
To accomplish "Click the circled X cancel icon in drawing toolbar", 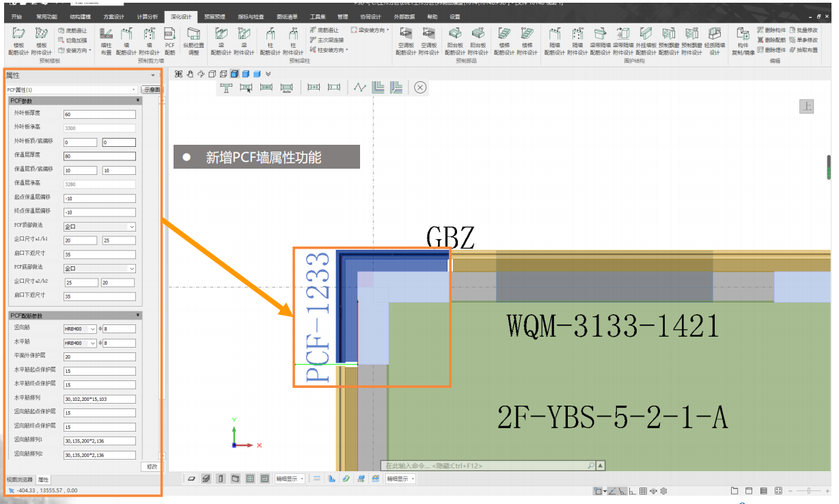I will pos(421,87).
